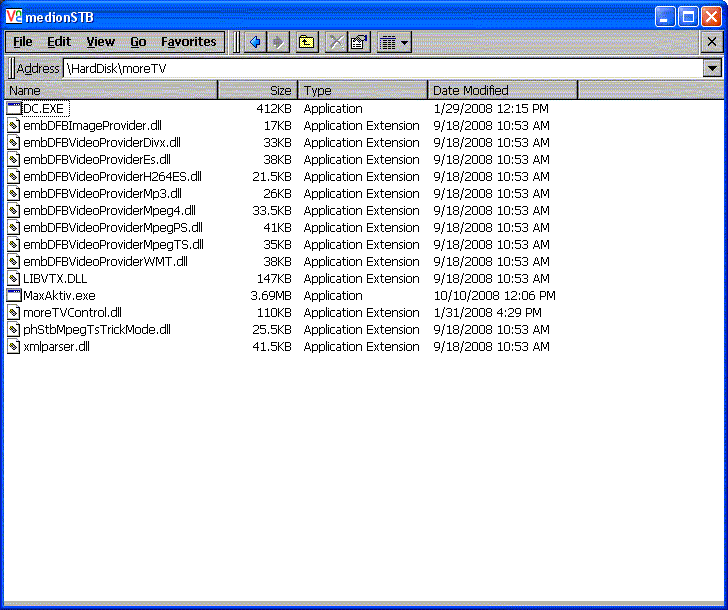Select the embDFBVideoProviderDivx.dll file icon
Viewport: 728px width, 610px height.
pyautogui.click(x=14, y=143)
